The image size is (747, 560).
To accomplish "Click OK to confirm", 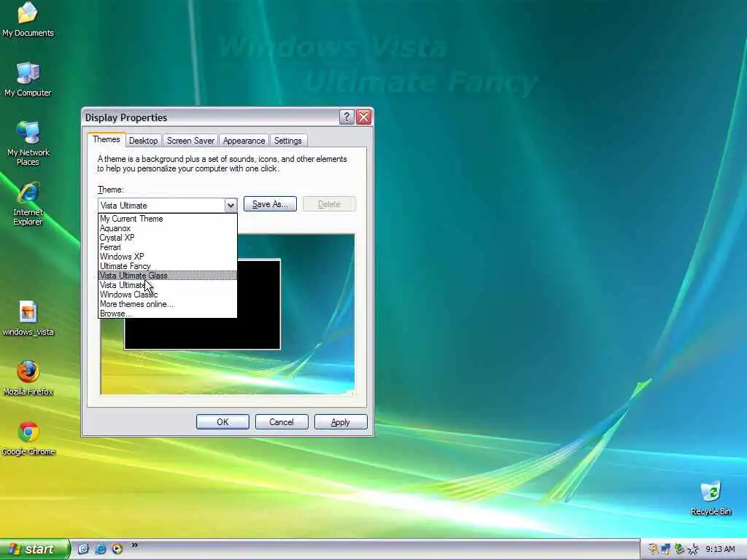I will (222, 422).
